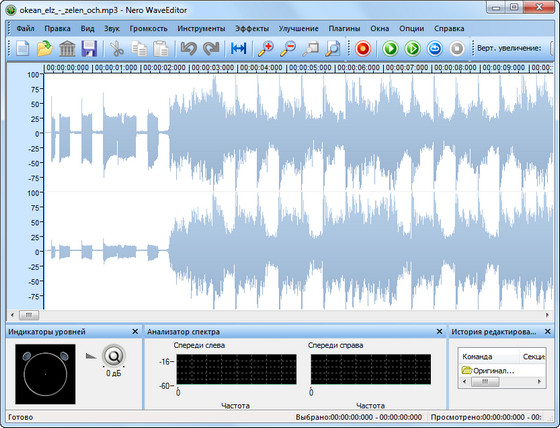Toggle loop playback with the blue button
Viewport: 560px width, 428px height.
(435, 49)
